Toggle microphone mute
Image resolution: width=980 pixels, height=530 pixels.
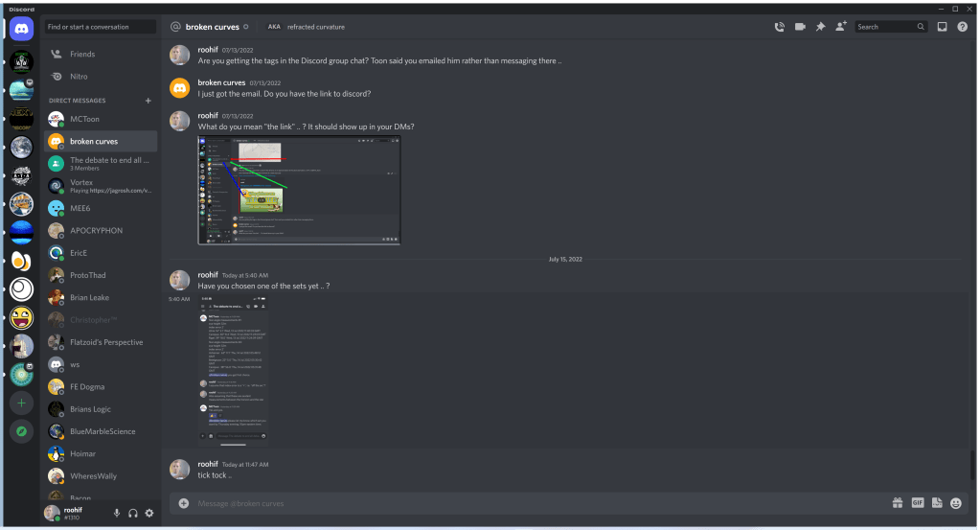point(116,513)
